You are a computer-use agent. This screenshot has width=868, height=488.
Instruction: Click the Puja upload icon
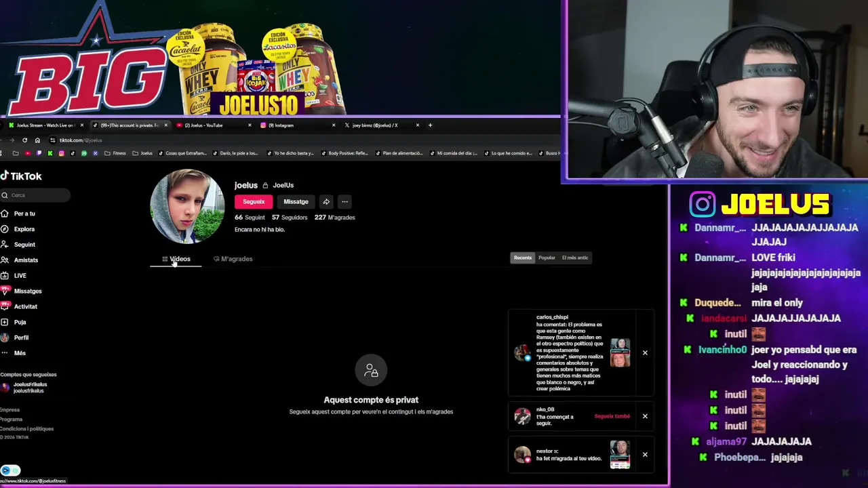(x=5, y=322)
